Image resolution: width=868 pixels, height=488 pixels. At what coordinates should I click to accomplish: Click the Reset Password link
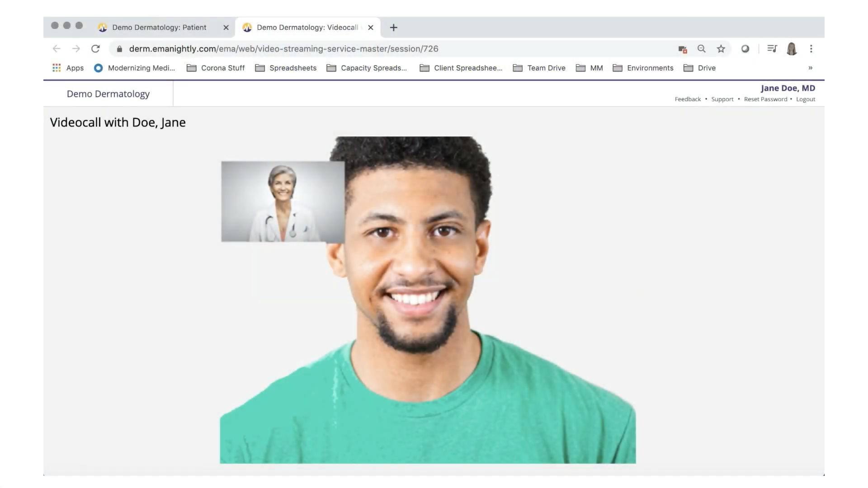[x=765, y=99]
